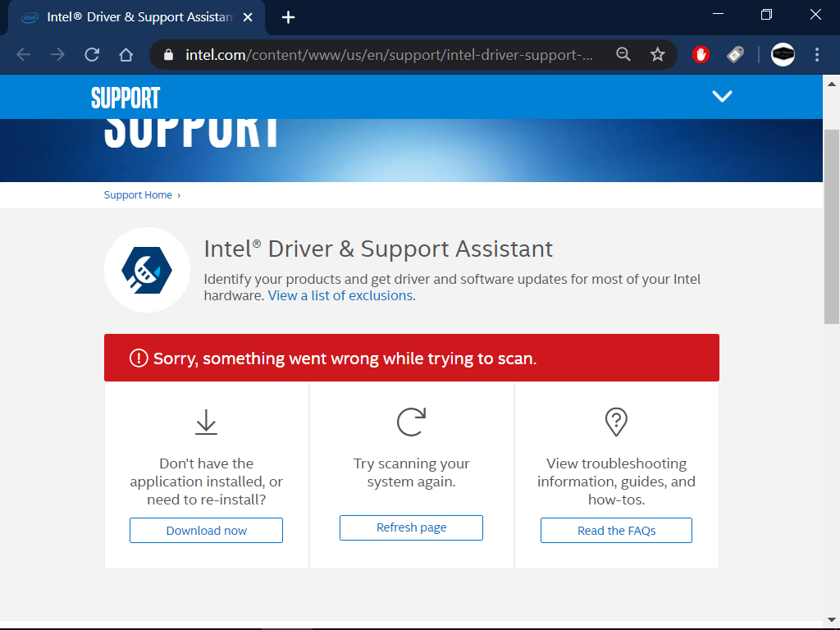This screenshot has height=630, width=840.
Task: Click the "Don't have the application installed" text
Action: coord(206,482)
